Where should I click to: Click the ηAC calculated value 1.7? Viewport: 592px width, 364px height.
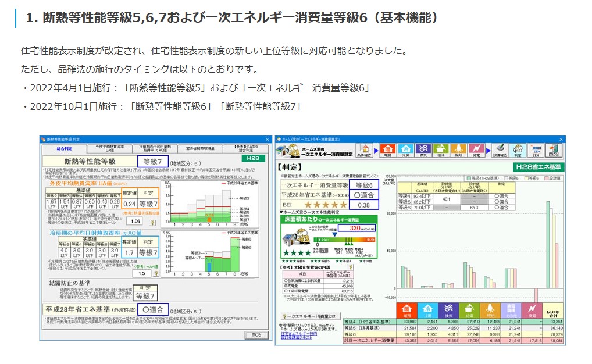130,252
